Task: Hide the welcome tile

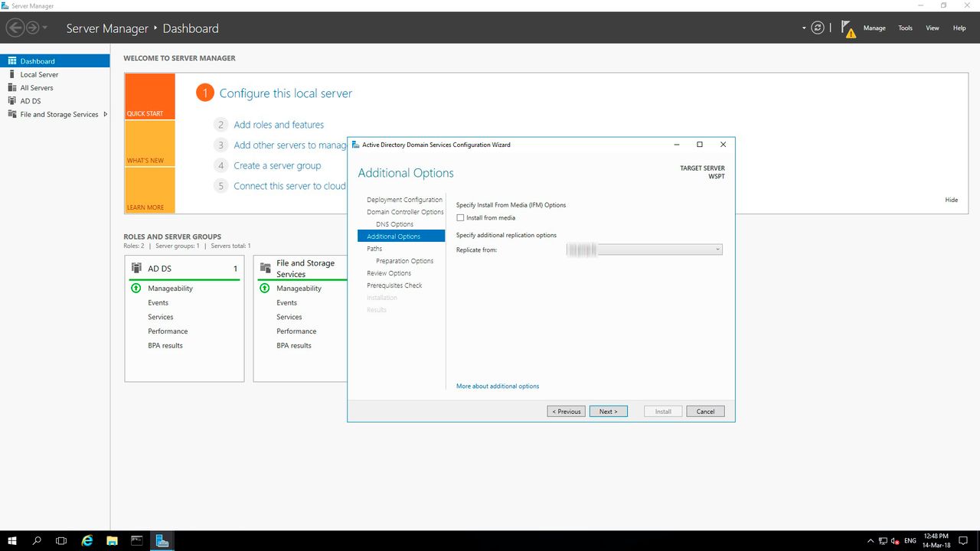Action: coord(952,200)
